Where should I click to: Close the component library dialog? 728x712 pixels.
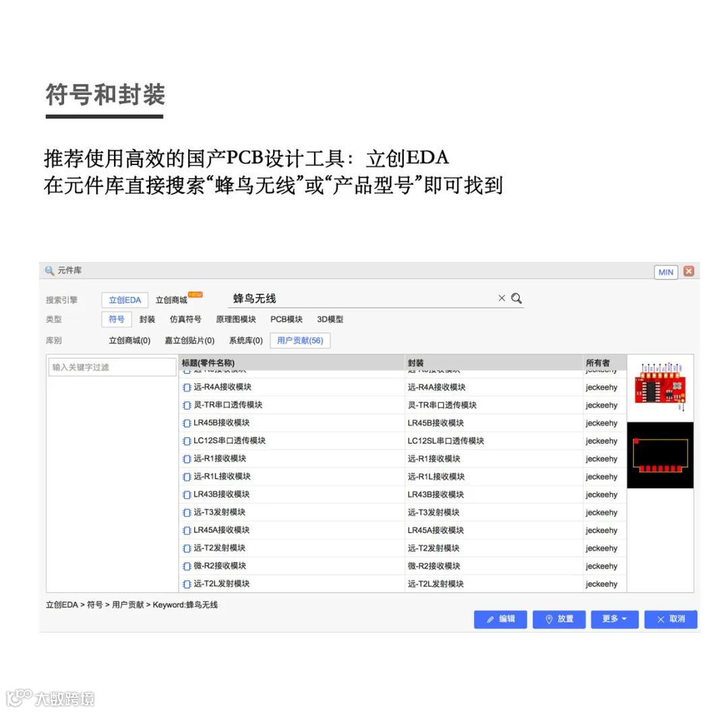(x=689, y=271)
